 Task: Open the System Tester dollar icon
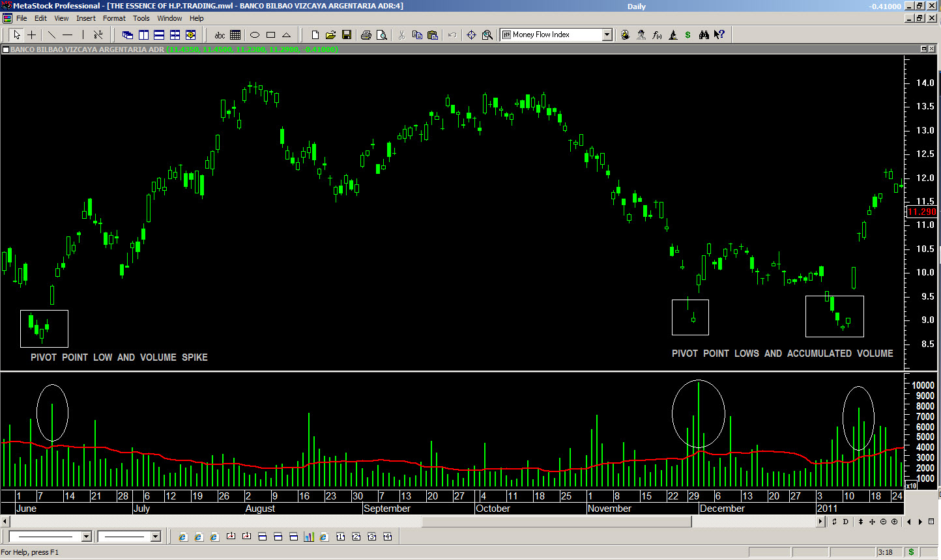tap(688, 35)
